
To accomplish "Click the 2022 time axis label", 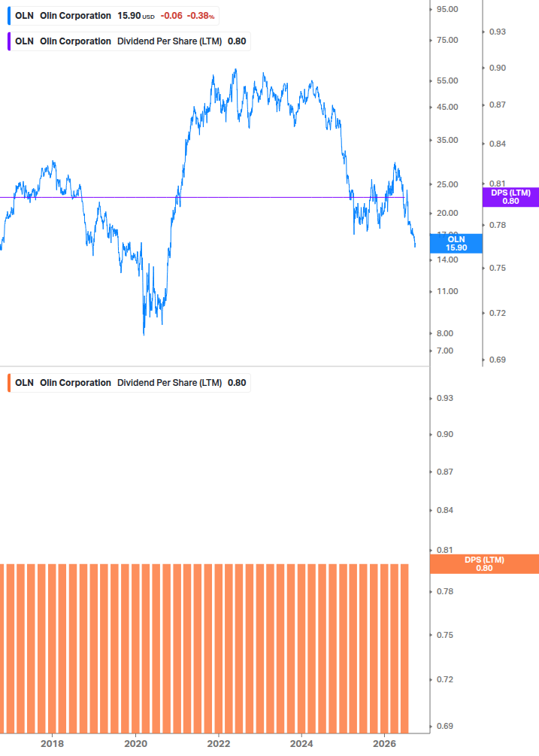I will click(x=219, y=744).
